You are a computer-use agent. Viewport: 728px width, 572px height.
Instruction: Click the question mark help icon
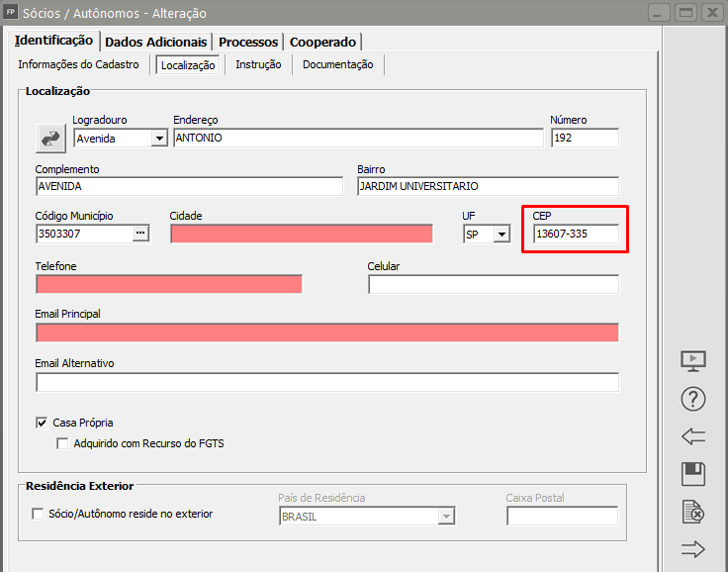(x=693, y=399)
